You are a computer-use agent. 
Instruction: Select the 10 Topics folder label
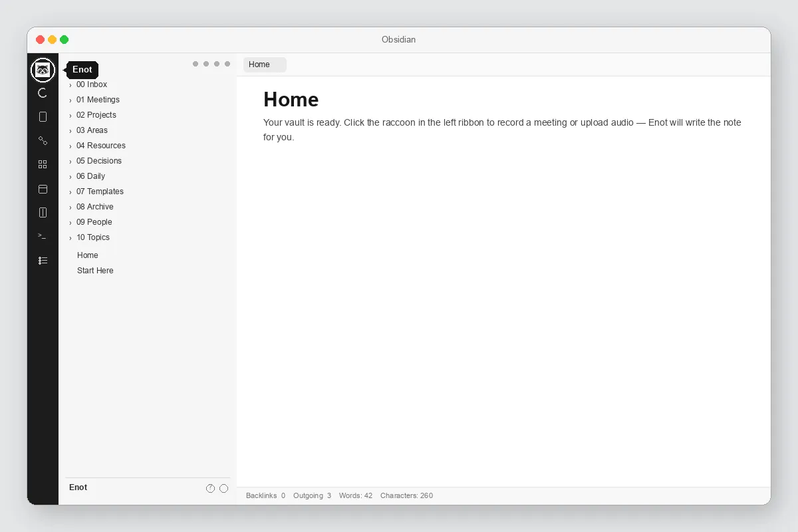pos(93,237)
